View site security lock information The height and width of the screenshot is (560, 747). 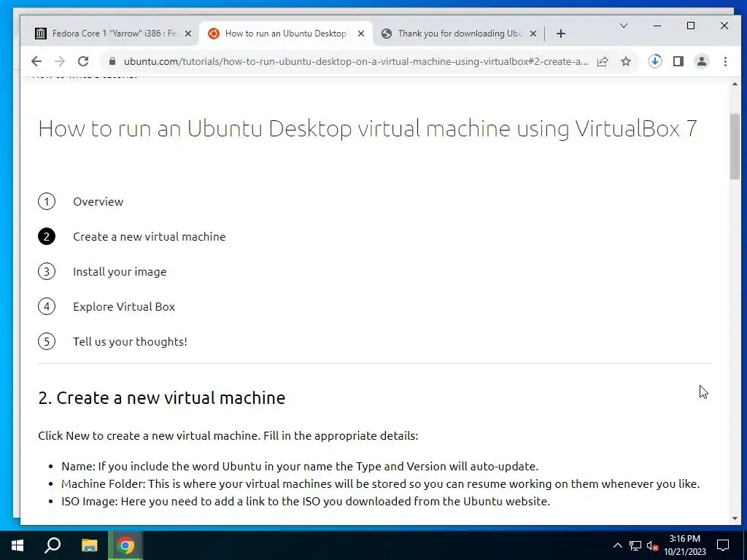point(112,61)
